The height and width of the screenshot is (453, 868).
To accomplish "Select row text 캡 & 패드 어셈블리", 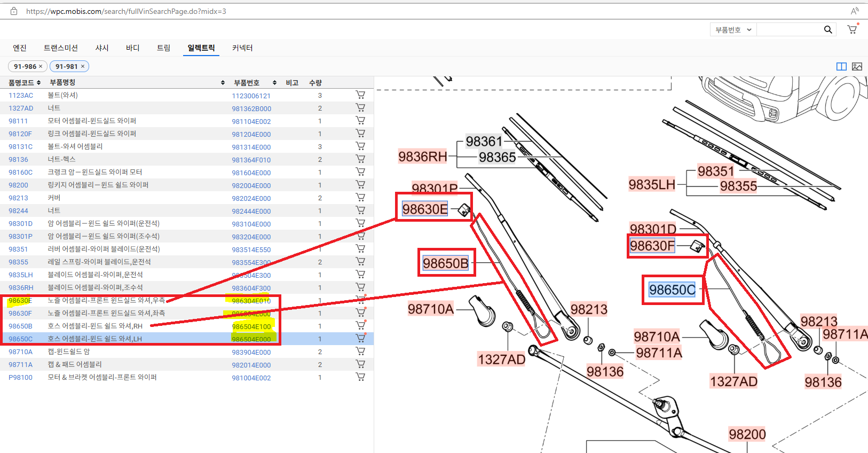I will click(75, 364).
